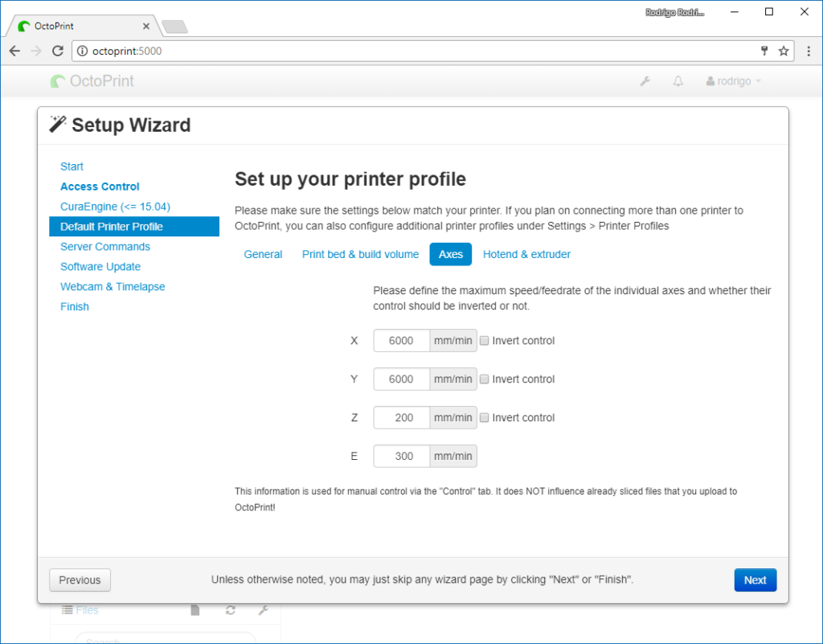Refresh the Files panel list
The image size is (823, 644).
(x=231, y=610)
